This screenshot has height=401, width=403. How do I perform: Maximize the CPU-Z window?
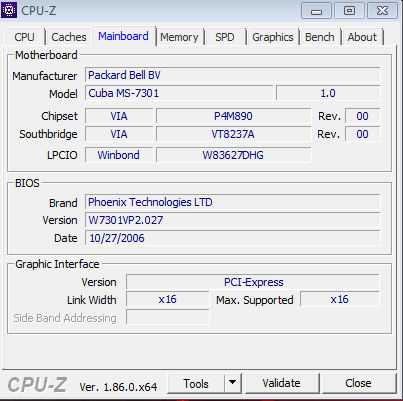[349, 11]
